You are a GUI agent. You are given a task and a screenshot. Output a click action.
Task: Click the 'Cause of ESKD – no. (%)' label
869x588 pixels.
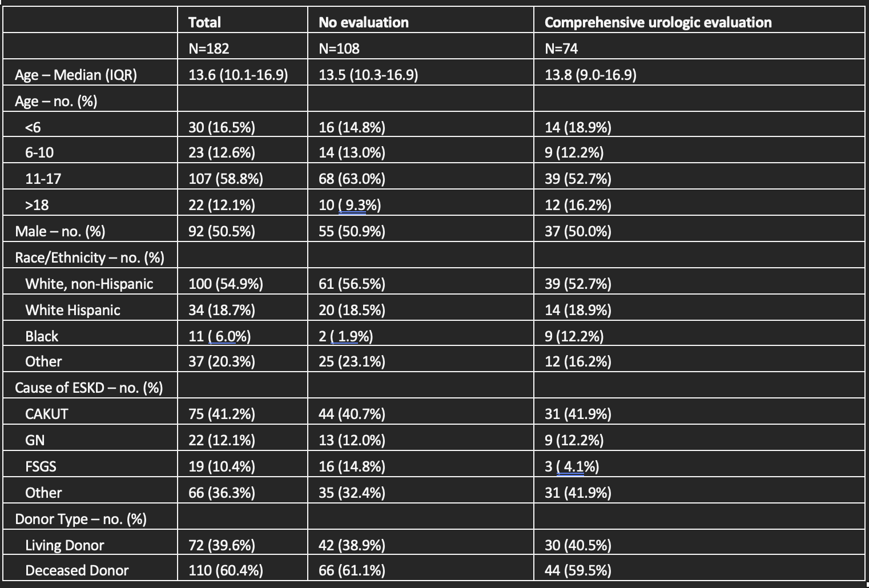tap(89, 388)
